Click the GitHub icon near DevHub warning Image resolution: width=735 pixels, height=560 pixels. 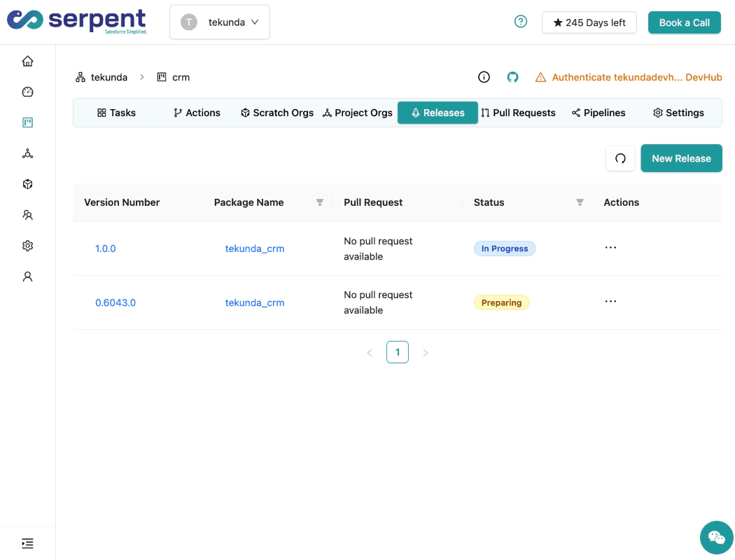click(x=512, y=77)
